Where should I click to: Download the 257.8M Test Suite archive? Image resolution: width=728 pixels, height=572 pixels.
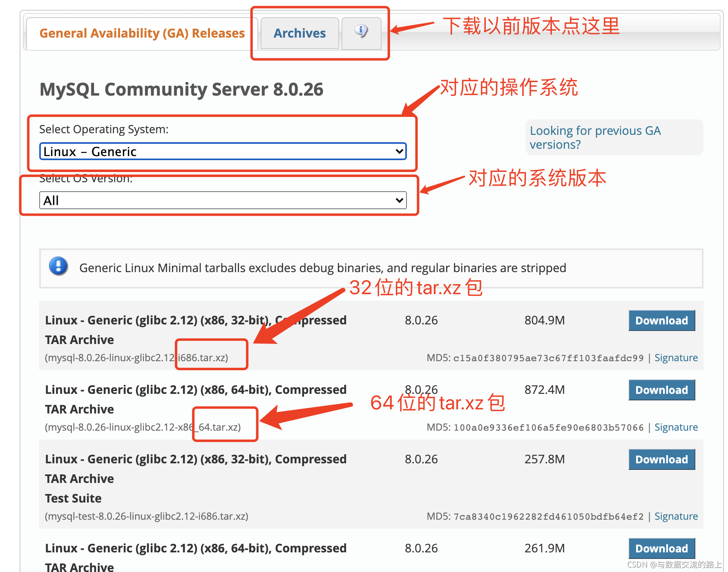pyautogui.click(x=661, y=459)
